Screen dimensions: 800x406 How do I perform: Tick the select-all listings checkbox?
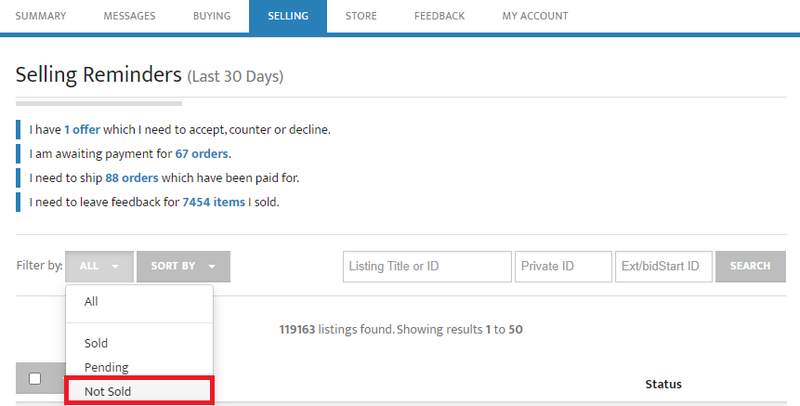pyautogui.click(x=35, y=378)
